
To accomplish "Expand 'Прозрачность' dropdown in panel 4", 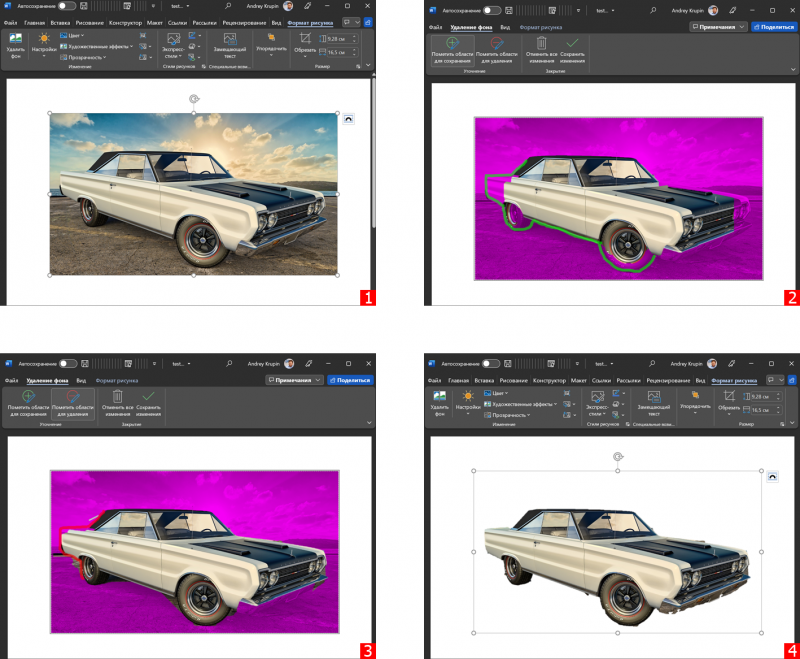I will (x=511, y=415).
